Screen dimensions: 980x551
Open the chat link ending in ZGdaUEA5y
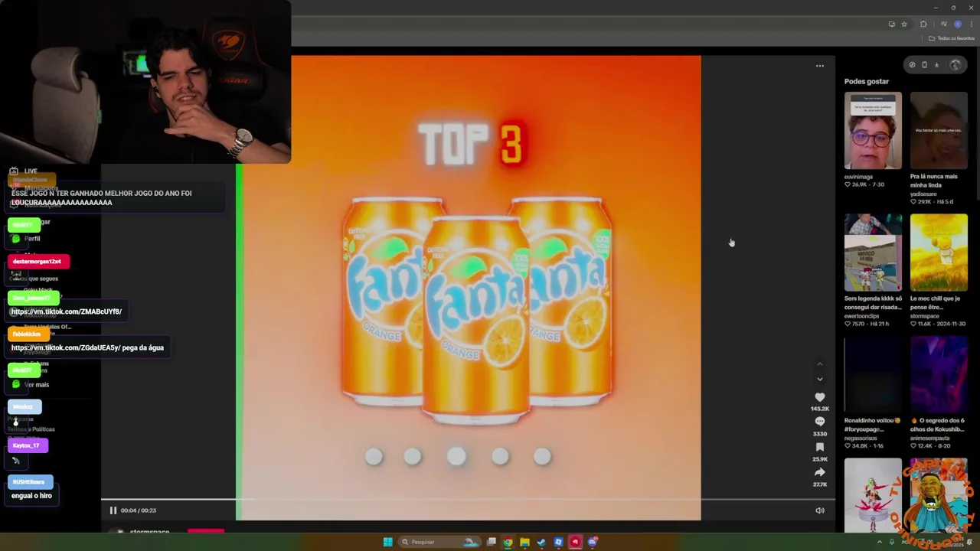tap(65, 347)
